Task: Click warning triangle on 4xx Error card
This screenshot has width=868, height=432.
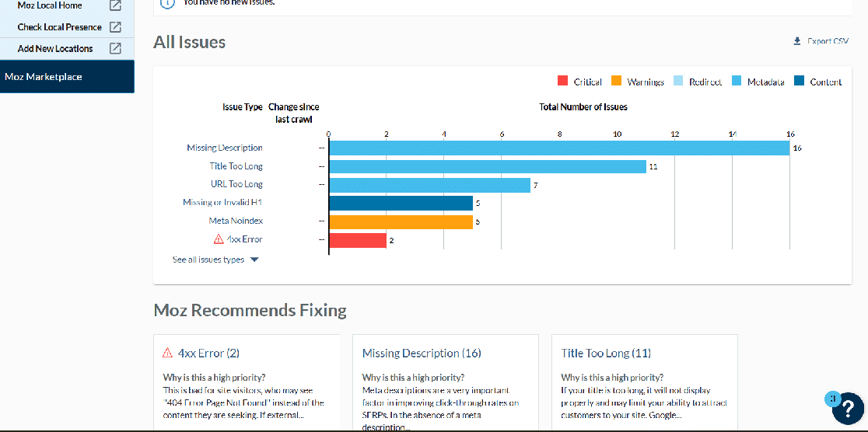Action: point(168,353)
